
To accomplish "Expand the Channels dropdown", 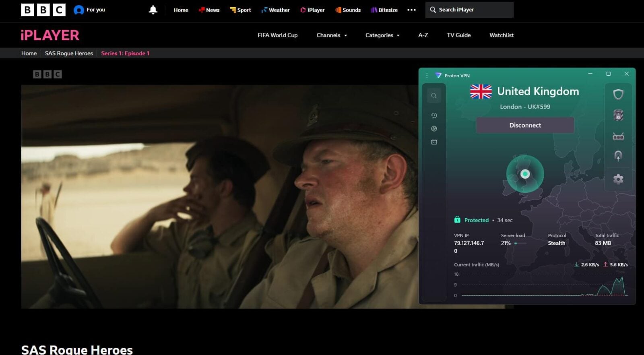I will coord(332,35).
